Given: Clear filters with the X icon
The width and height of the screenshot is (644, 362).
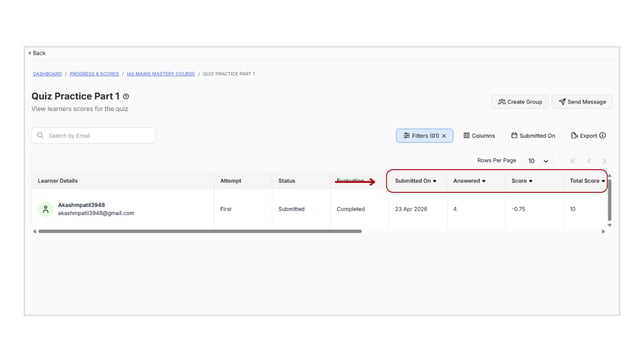Looking at the screenshot, I should [x=444, y=136].
